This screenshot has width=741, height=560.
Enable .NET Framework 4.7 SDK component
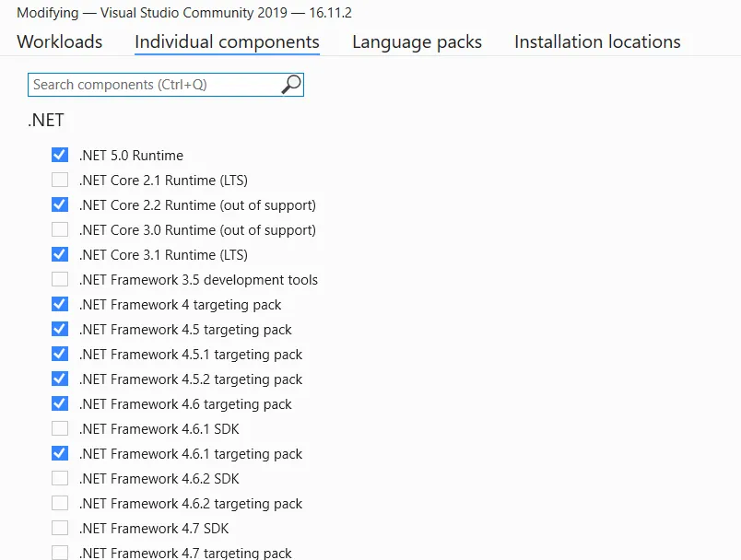click(60, 528)
